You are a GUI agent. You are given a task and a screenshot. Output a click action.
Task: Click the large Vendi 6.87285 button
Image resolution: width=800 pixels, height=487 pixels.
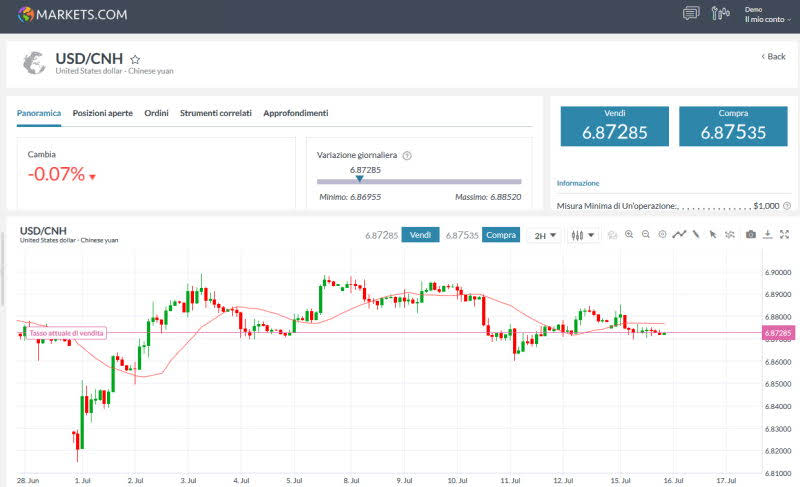(x=614, y=126)
